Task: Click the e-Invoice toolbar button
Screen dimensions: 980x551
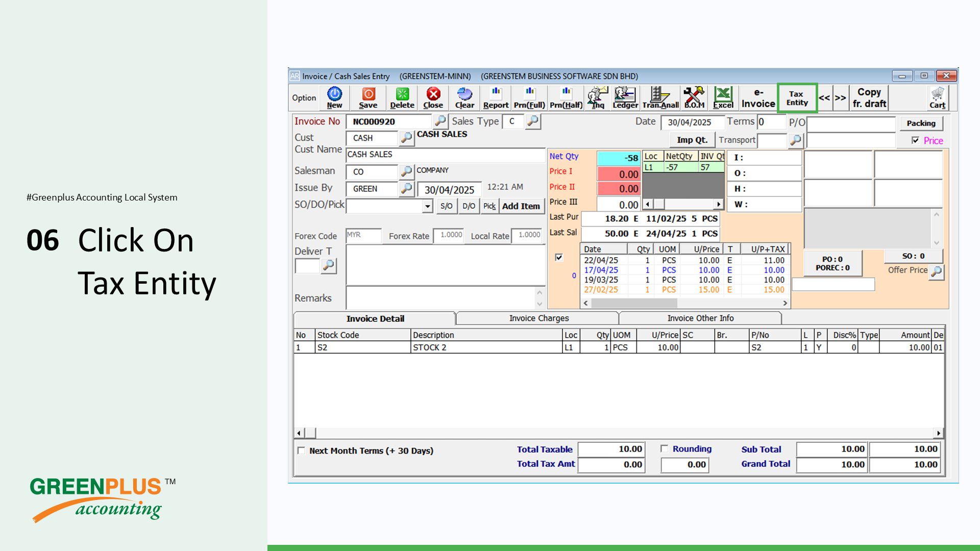Action: pyautogui.click(x=758, y=98)
